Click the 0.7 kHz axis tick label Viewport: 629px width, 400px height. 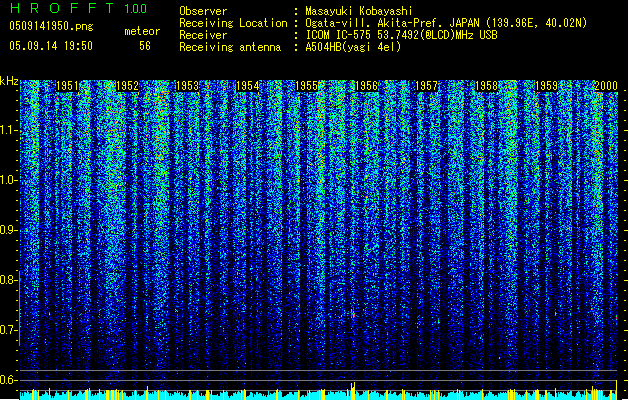(8, 330)
